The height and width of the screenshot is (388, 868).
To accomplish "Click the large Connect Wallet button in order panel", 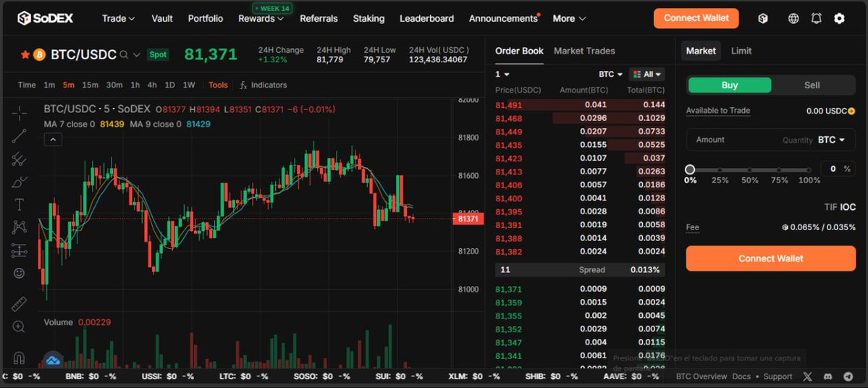I will 770,258.
